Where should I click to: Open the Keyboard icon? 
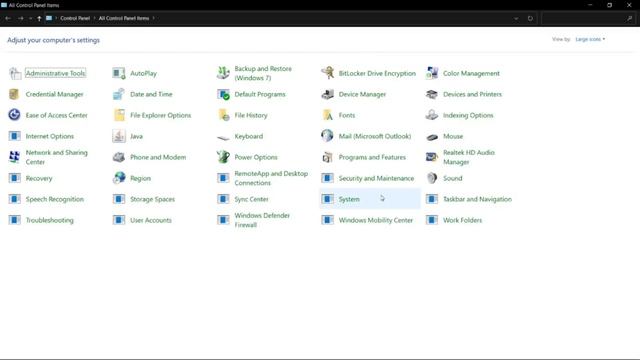(223, 137)
